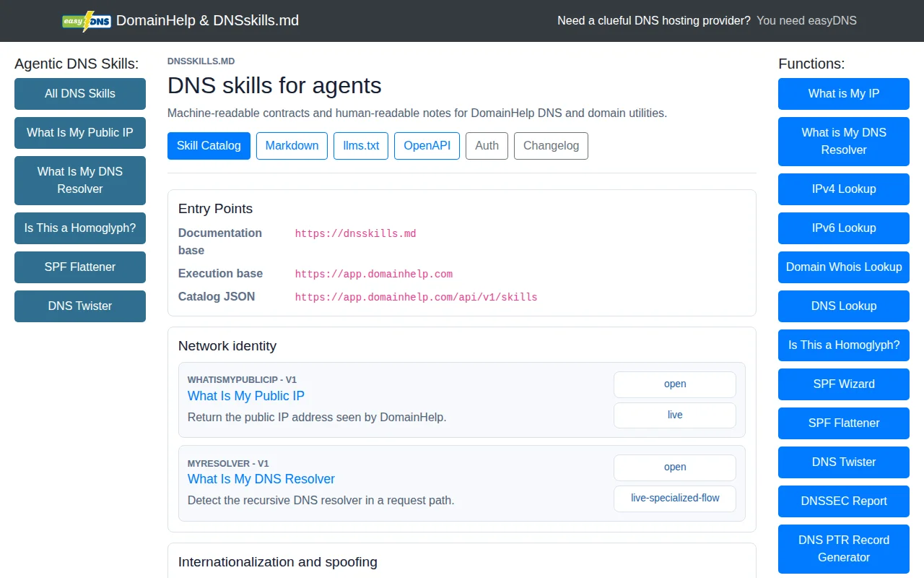This screenshot has width=924, height=578.
Task: Click the DNSSKILLS.MD breadcrumb label
Action: coord(201,61)
